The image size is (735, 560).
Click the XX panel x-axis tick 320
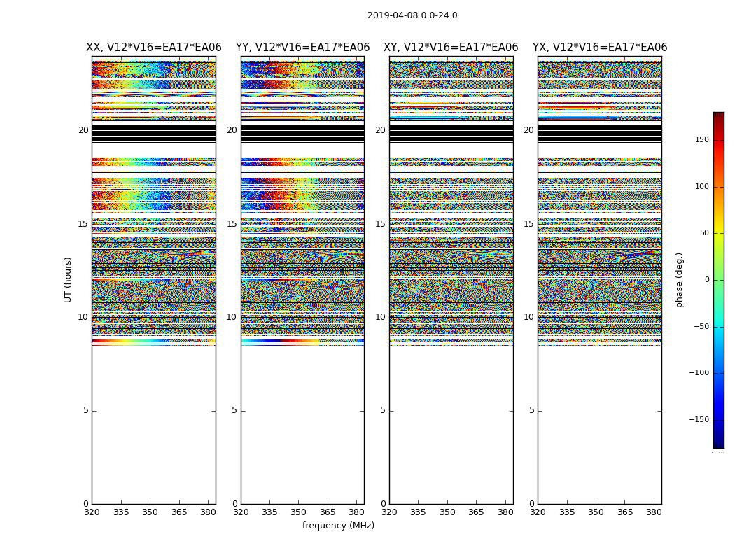(92, 512)
